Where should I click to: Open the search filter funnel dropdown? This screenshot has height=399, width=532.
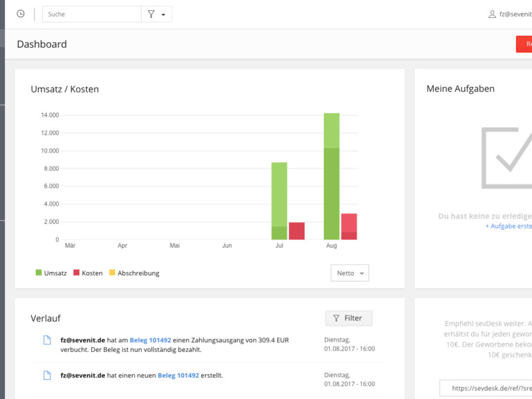click(x=156, y=14)
